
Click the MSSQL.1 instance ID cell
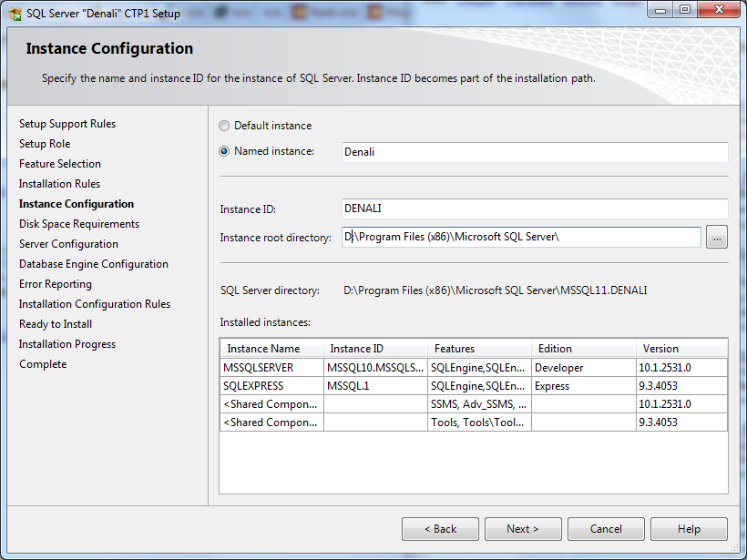(375, 386)
